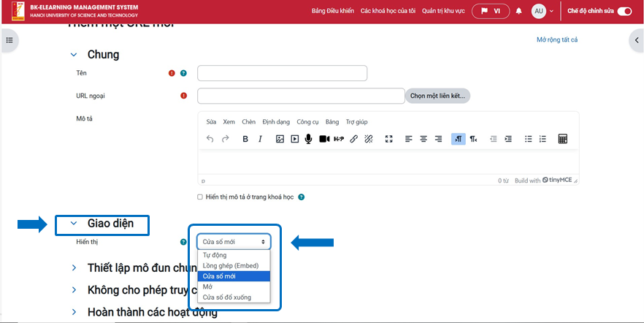Align text left in editor
Screen dimensions: 644x323
[408, 139]
